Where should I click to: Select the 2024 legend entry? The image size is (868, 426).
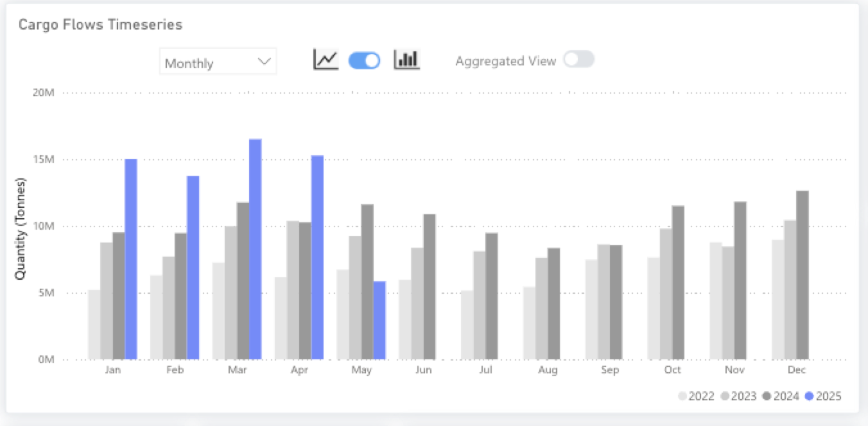(780, 396)
